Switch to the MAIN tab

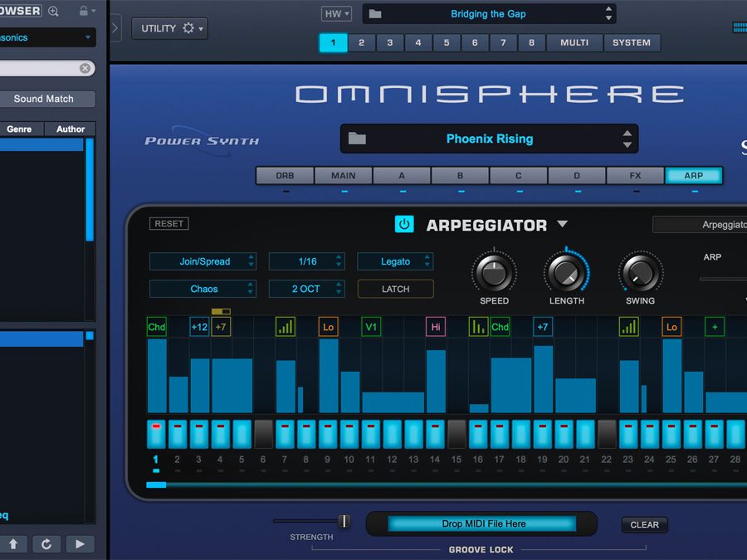[344, 175]
